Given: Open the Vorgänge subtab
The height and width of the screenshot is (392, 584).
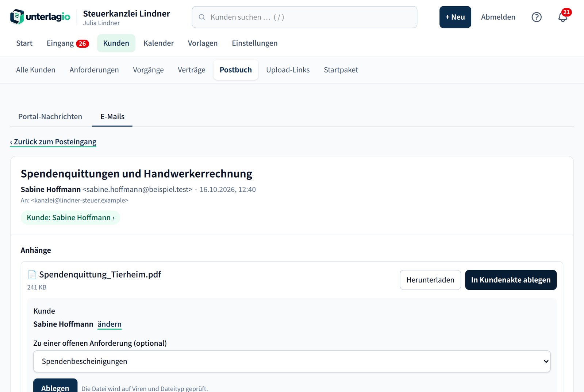Looking at the screenshot, I should tap(148, 70).
